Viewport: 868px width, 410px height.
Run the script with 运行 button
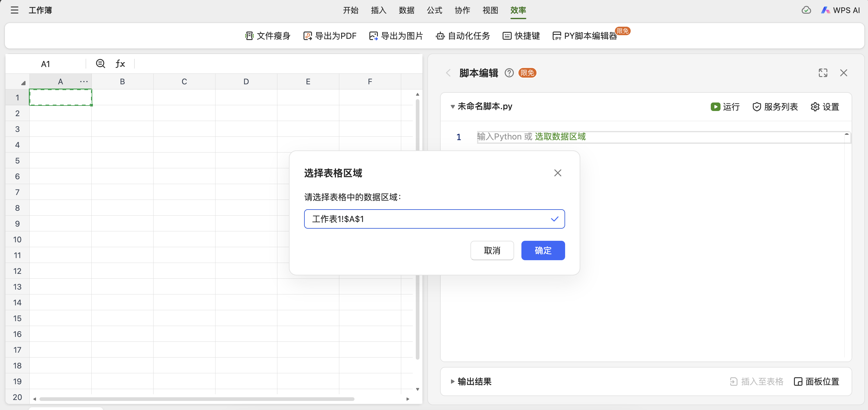[725, 107]
